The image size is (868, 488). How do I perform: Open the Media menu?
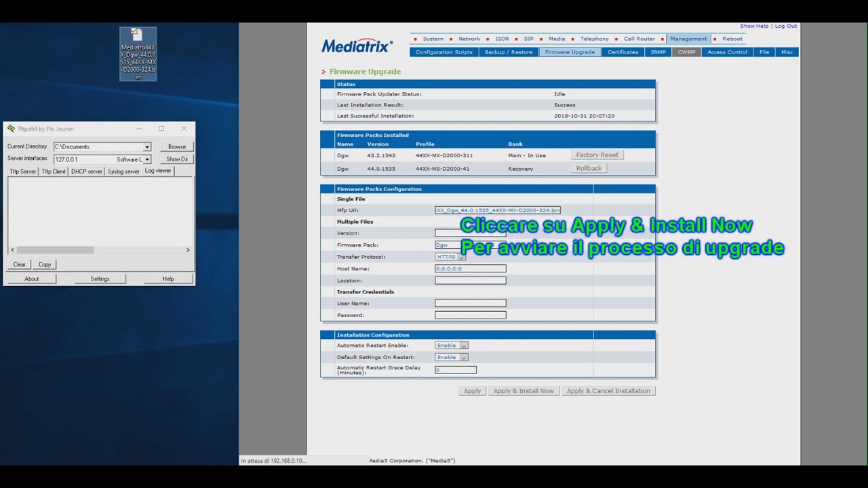point(557,39)
